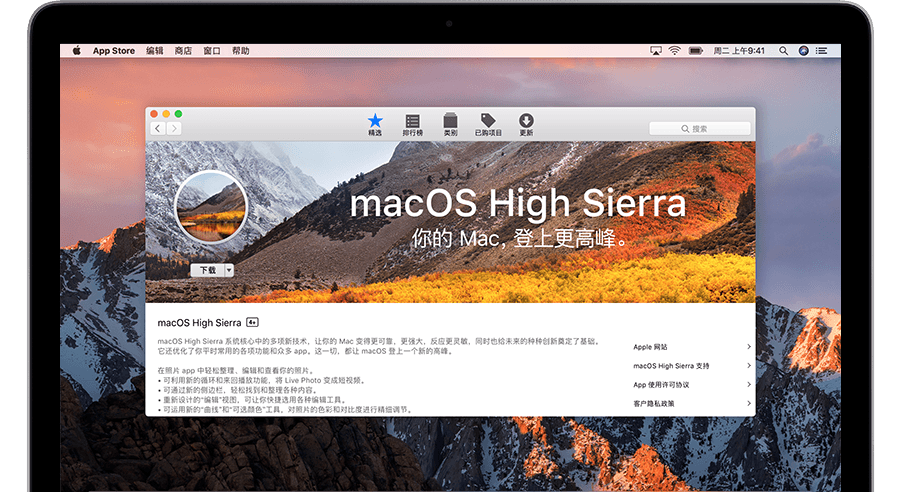Open the 已购项目 purchased tab
The width and height of the screenshot is (900, 492).
coord(488,124)
